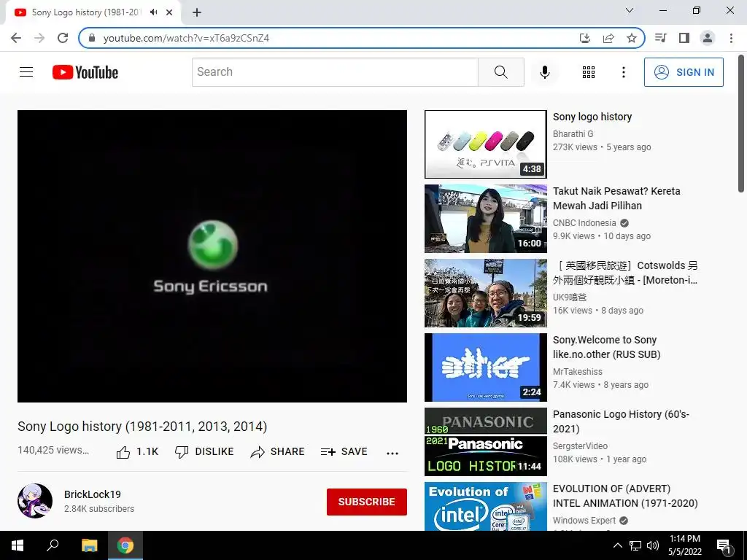Reload the YouTube page

pos(63,38)
